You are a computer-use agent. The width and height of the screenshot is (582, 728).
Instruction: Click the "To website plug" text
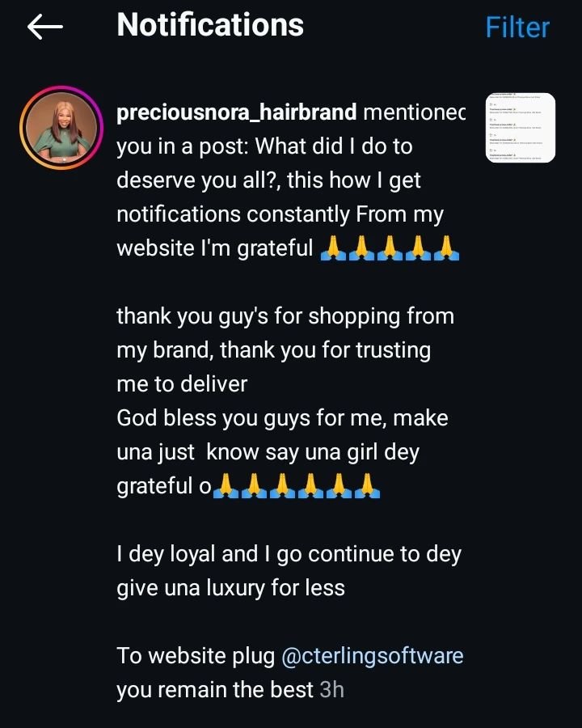tap(196, 655)
